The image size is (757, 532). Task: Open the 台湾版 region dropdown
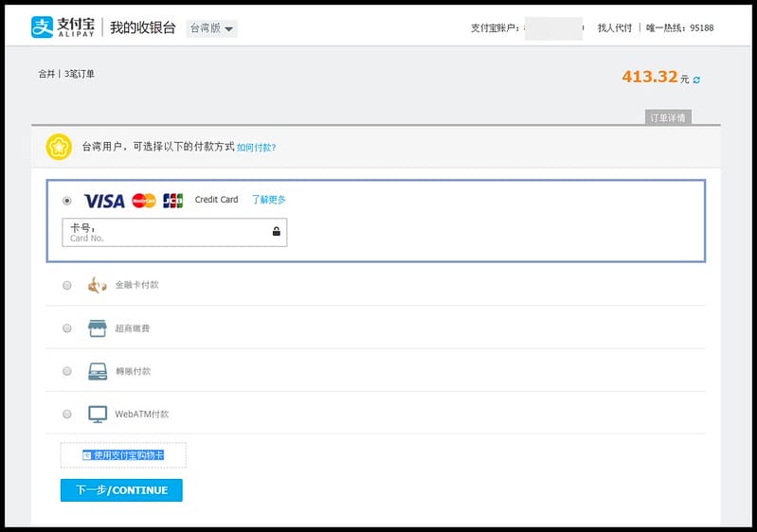pos(211,28)
